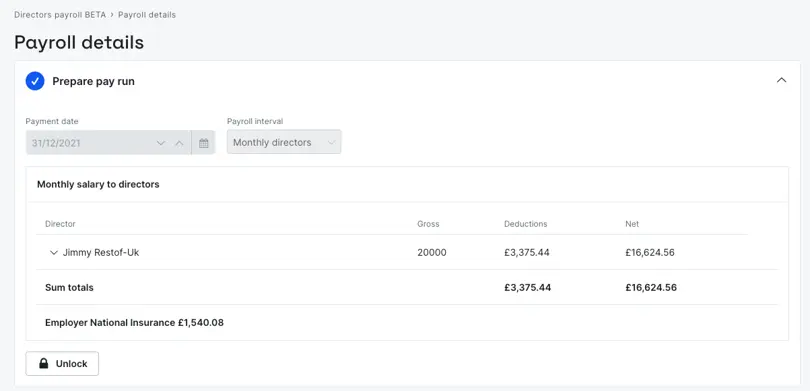810x391 pixels.
Task: Click the Sum totals label
Action: click(69, 287)
